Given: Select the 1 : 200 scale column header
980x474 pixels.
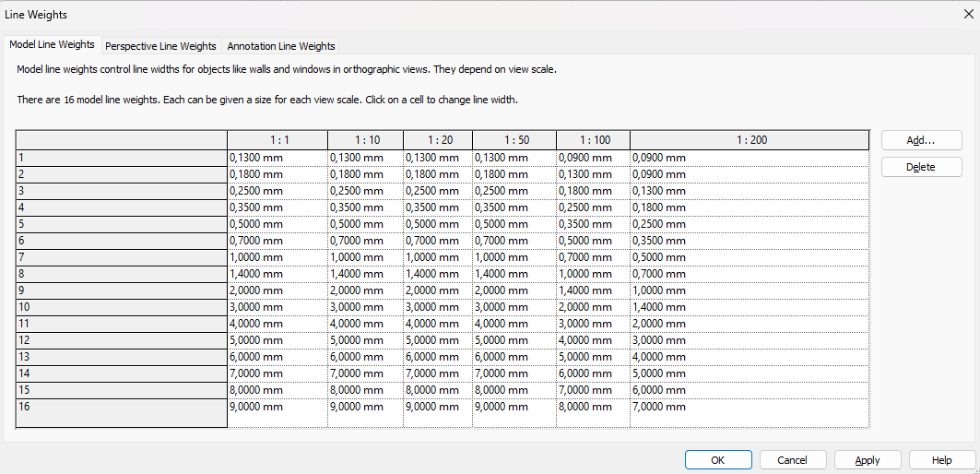Looking at the screenshot, I should click(x=750, y=140).
